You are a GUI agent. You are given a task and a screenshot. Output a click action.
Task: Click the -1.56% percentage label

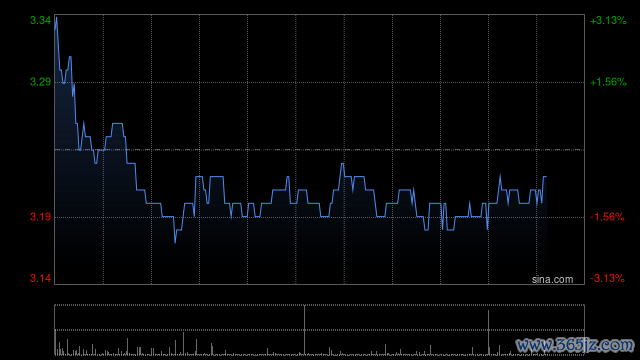pos(607,217)
